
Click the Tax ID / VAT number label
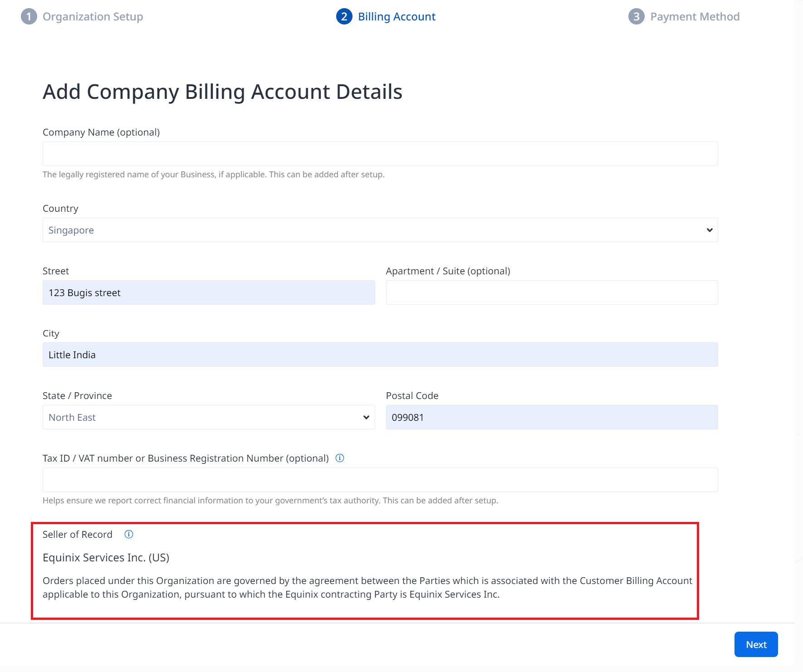tap(186, 458)
